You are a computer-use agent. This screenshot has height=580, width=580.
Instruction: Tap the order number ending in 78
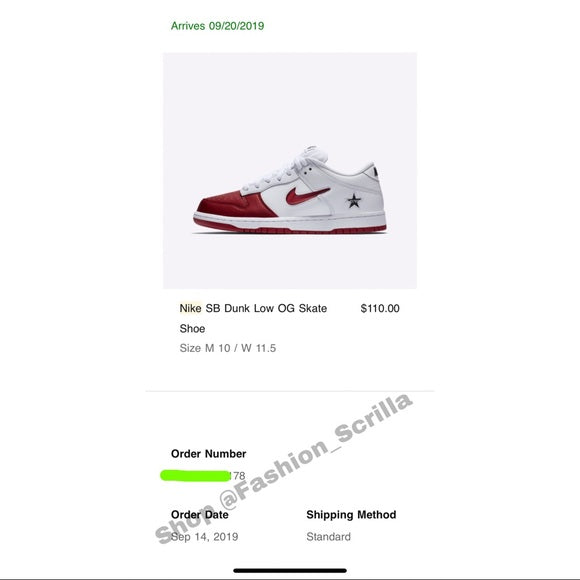click(203, 476)
